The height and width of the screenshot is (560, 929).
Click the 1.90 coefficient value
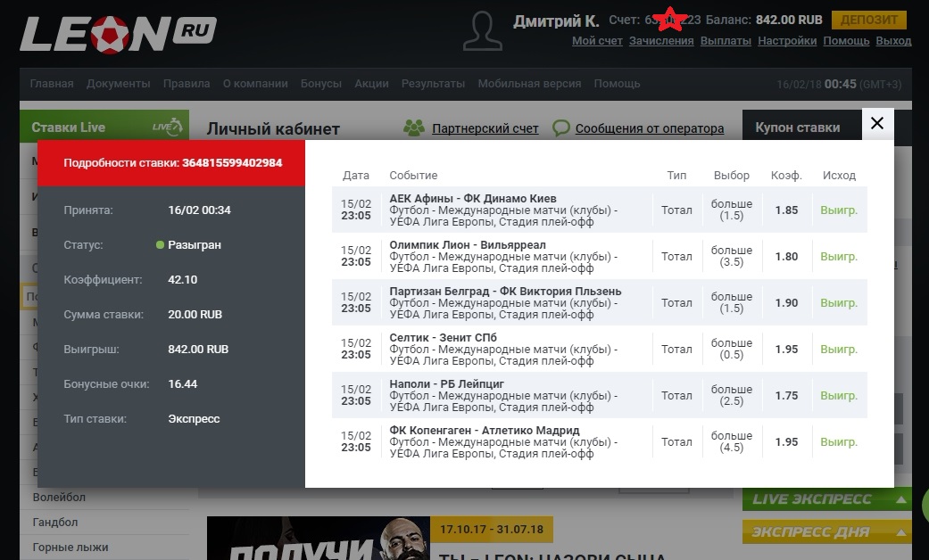point(786,302)
